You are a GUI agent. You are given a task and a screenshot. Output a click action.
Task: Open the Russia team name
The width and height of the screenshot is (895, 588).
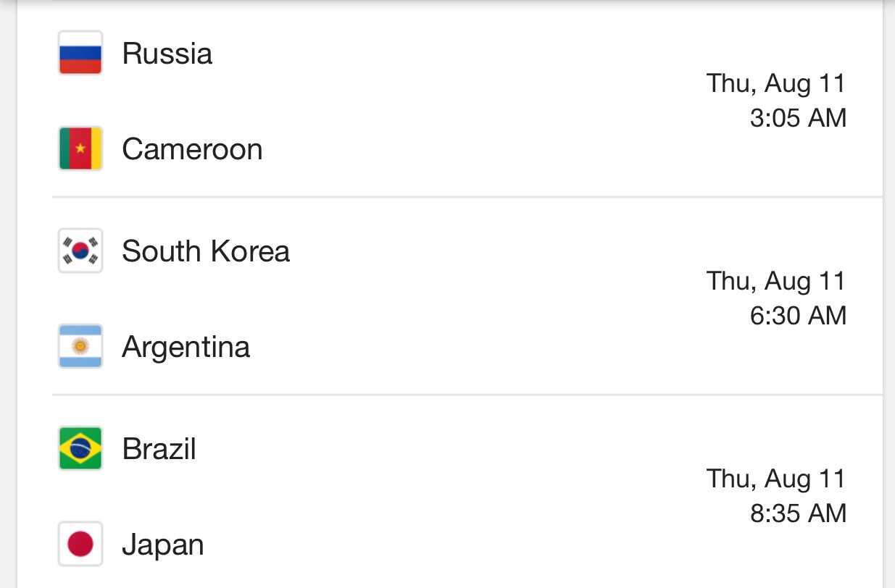click(x=167, y=54)
